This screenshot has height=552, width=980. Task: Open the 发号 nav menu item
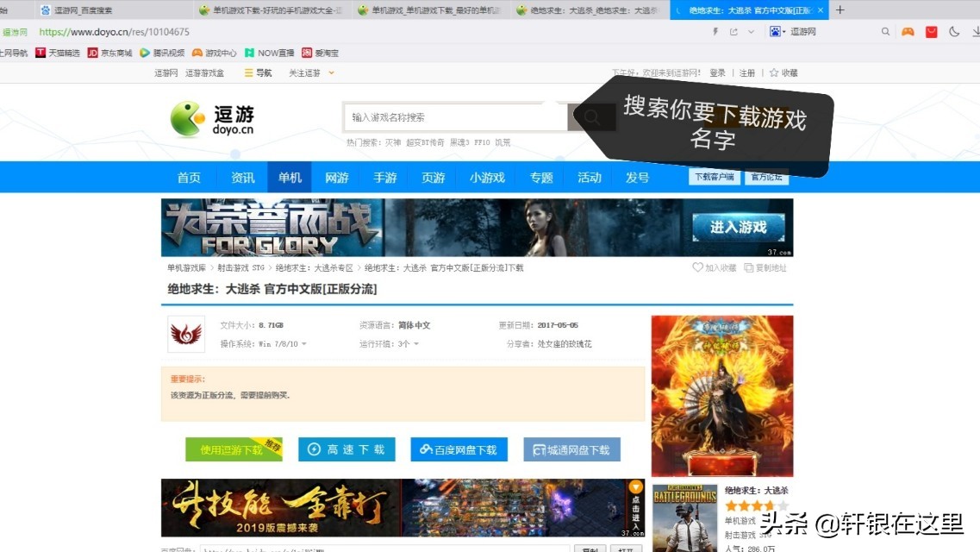click(x=638, y=178)
